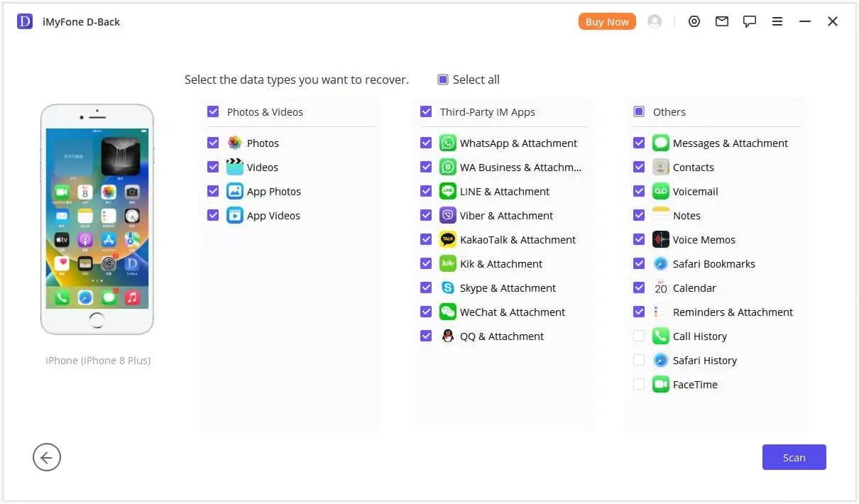Click the back arrow button
The width and height of the screenshot is (859, 504).
(47, 458)
